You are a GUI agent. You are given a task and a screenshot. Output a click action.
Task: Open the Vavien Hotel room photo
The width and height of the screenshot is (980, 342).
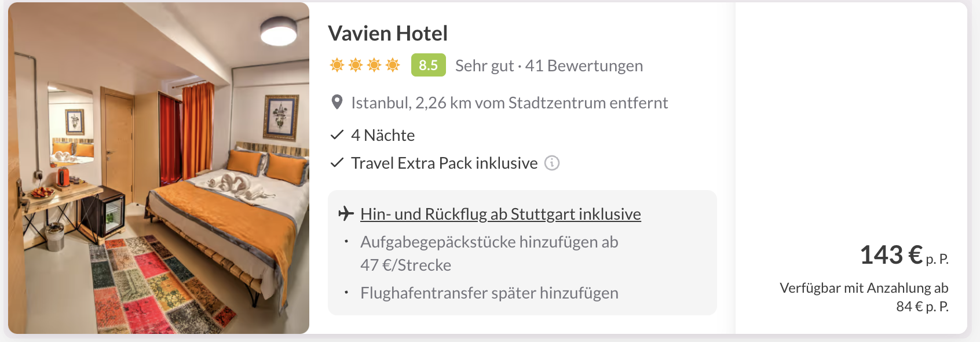point(159,168)
